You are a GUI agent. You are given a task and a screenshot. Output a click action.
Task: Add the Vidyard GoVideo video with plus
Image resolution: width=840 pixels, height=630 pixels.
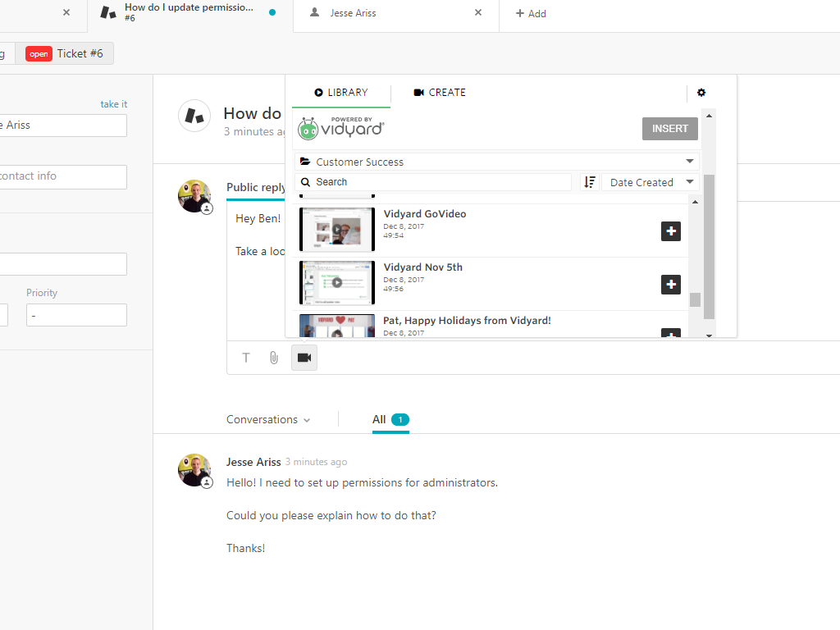pos(670,231)
